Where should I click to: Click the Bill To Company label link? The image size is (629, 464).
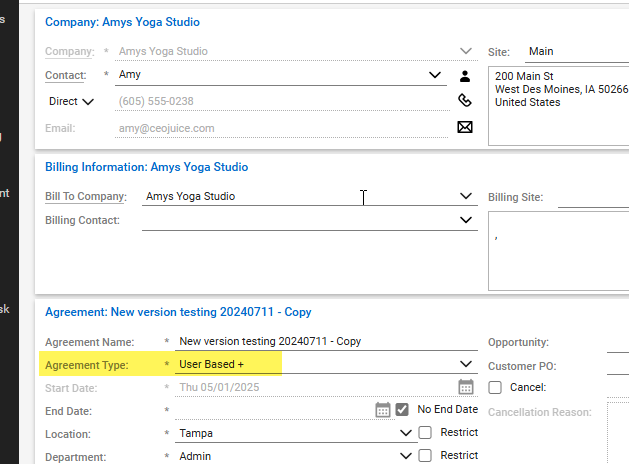click(x=86, y=196)
